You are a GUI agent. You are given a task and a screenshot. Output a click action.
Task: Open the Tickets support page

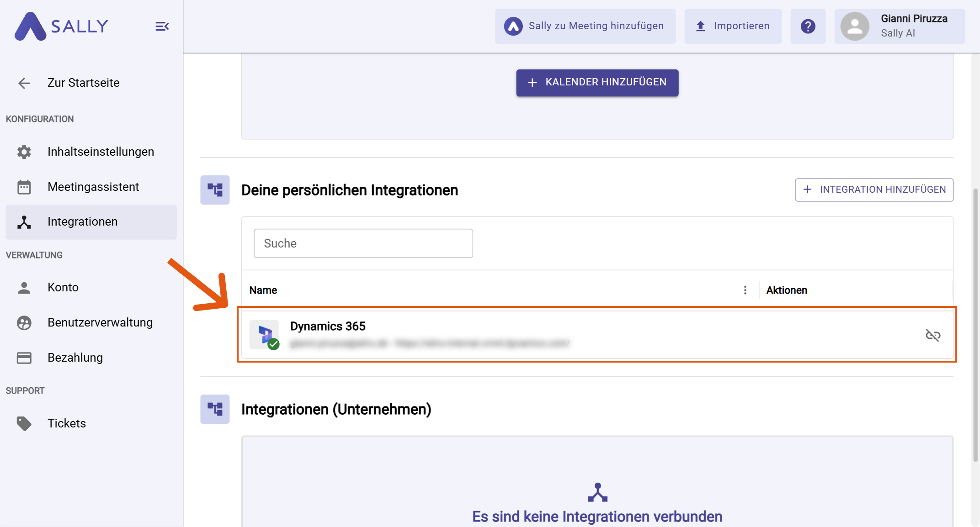pyautogui.click(x=91, y=423)
